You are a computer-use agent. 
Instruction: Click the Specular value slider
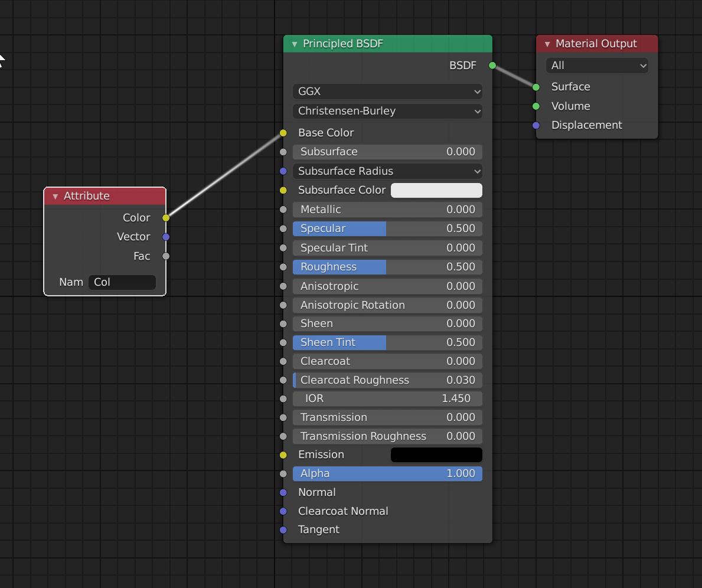pos(387,228)
